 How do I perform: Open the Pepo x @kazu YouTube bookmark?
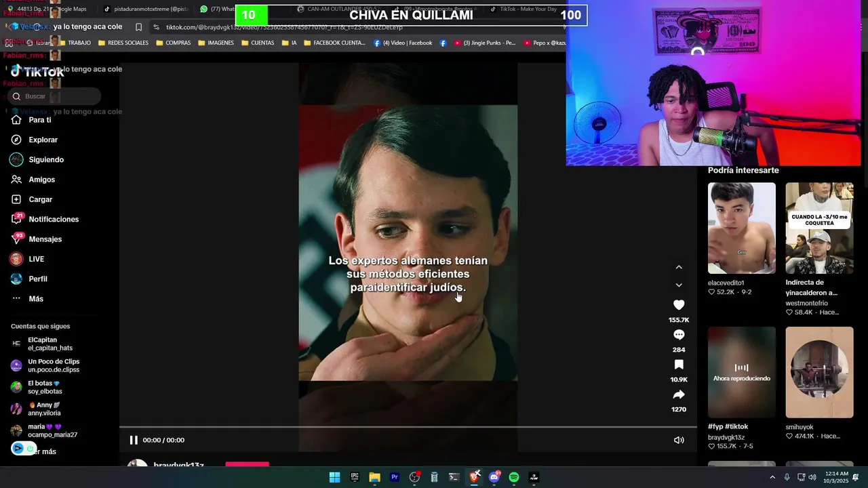545,43
